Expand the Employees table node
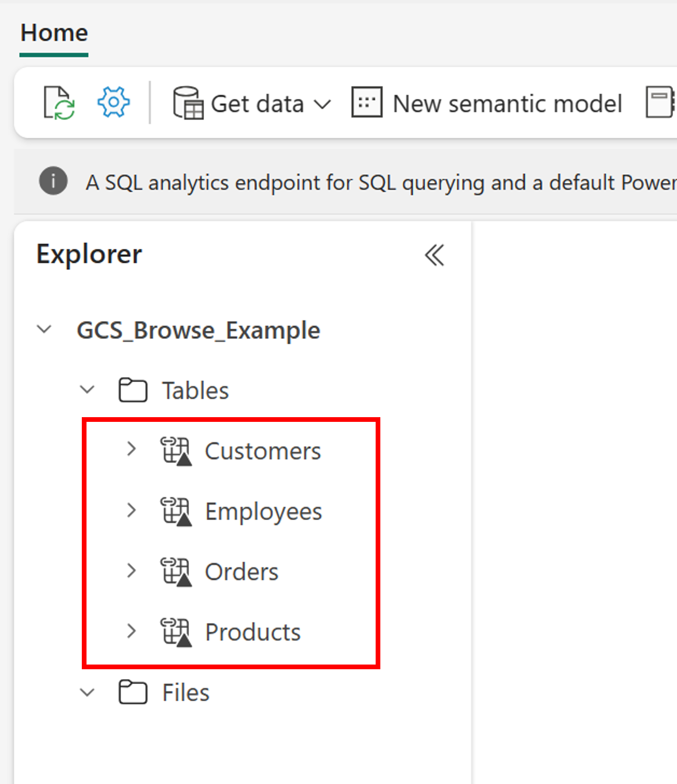 click(131, 511)
